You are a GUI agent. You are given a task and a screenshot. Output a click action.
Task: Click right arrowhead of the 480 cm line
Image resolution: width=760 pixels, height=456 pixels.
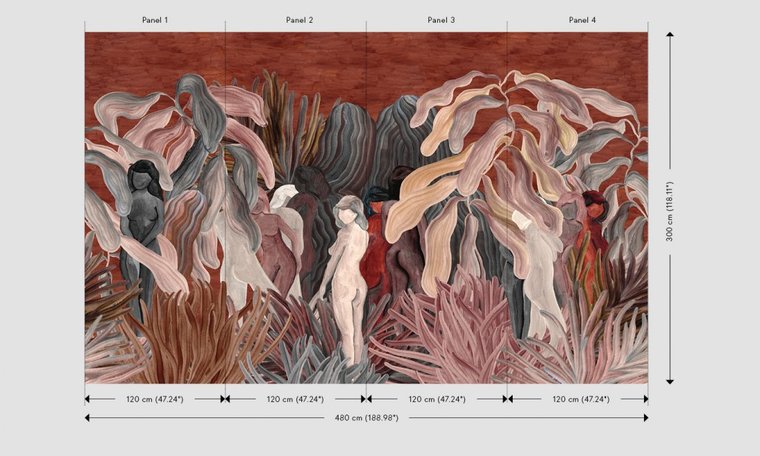point(644,417)
